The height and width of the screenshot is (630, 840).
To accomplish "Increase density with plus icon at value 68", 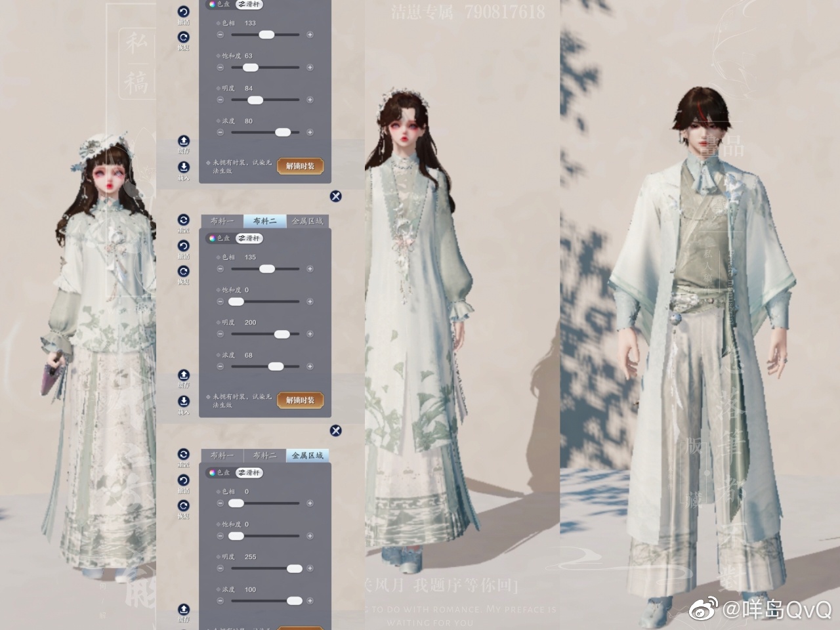I will pos(310,367).
